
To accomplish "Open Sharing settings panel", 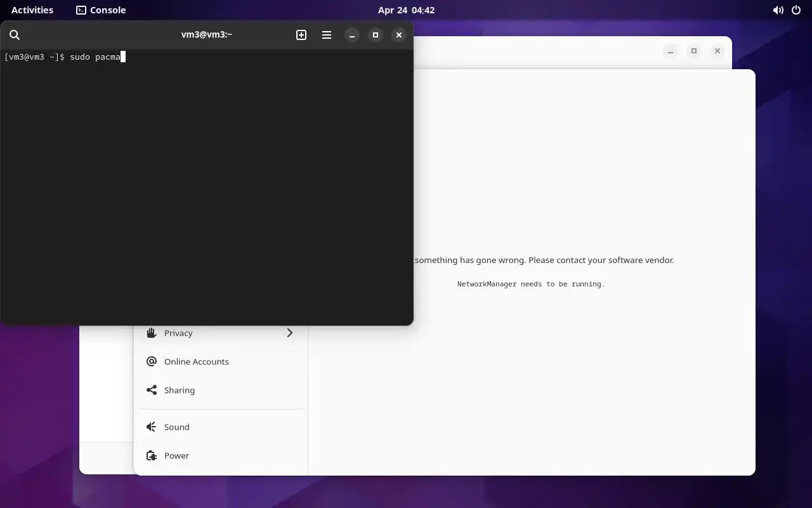I will (221, 390).
